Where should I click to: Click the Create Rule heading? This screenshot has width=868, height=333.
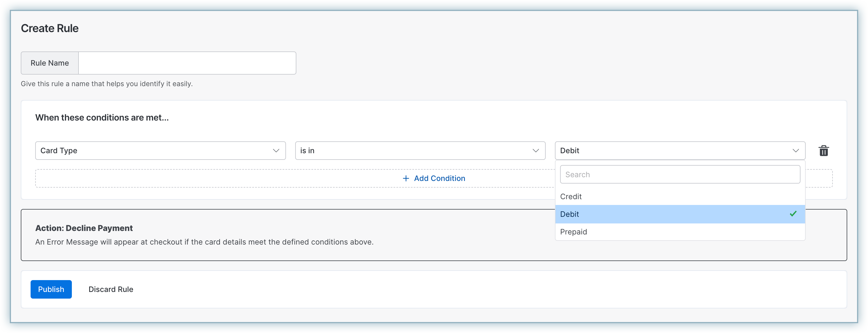tap(50, 28)
